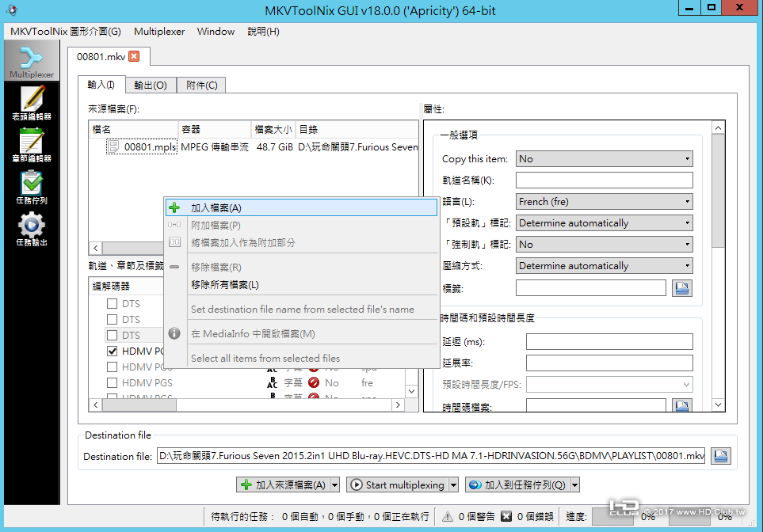Click into the Destination file path field
The width and height of the screenshot is (763, 532).
tap(431, 456)
